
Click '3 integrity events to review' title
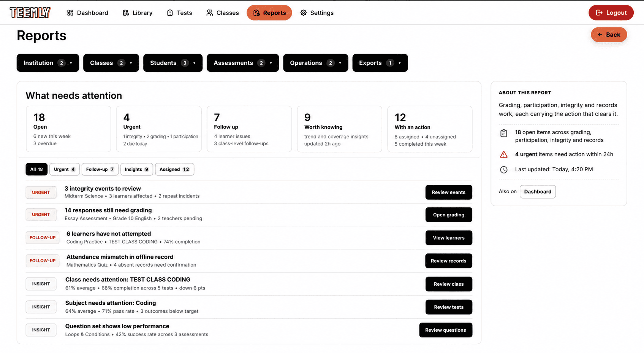pos(103,189)
